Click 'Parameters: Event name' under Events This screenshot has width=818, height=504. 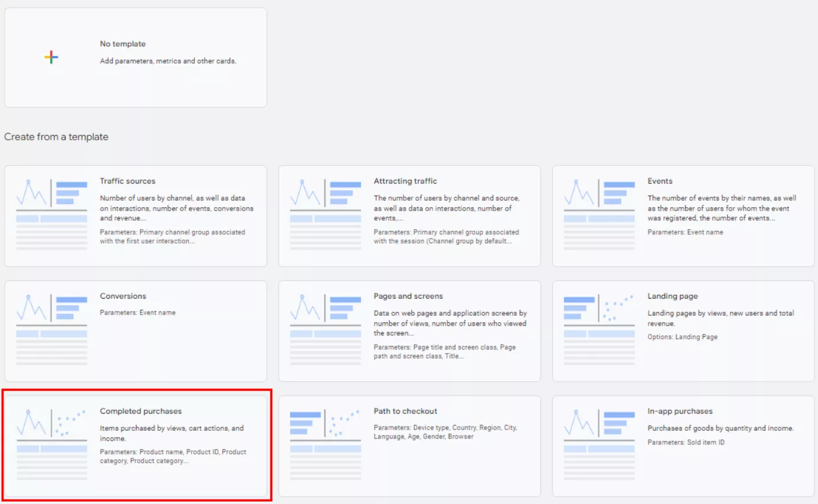(685, 233)
